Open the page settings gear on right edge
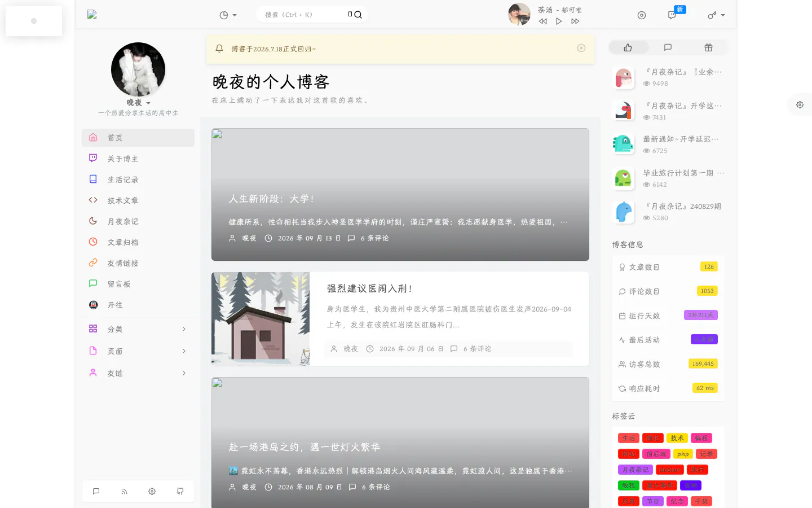812x508 pixels. pyautogui.click(x=800, y=104)
